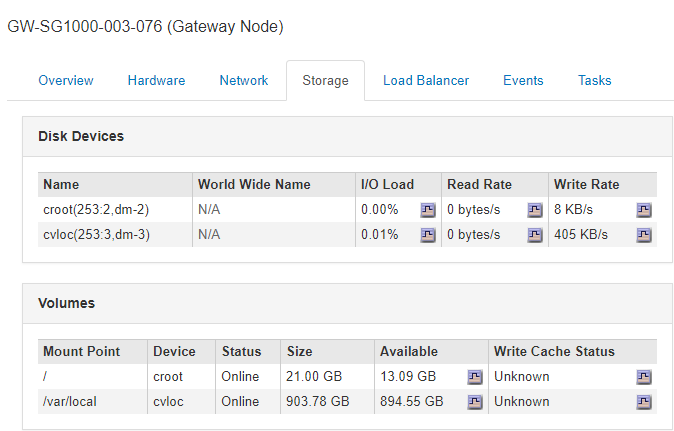Open Write Rate chart for cvloc
Image resolution: width=674 pixels, height=431 pixels.
(x=644, y=235)
